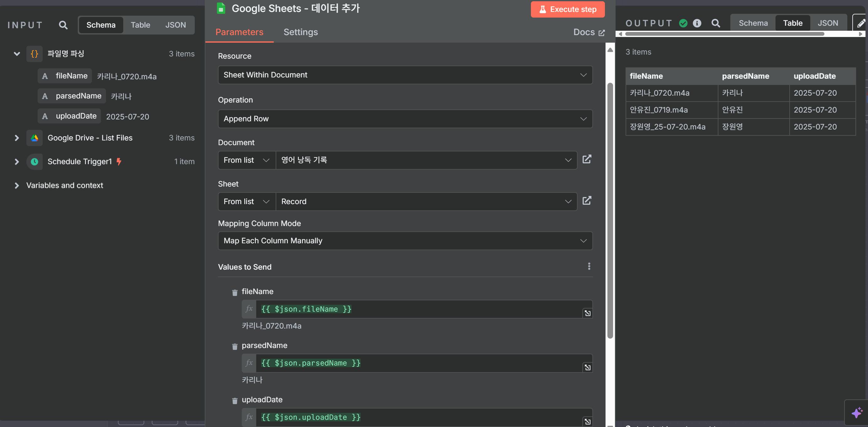
Task: Edit output with the pencil icon
Action: pyautogui.click(x=860, y=23)
